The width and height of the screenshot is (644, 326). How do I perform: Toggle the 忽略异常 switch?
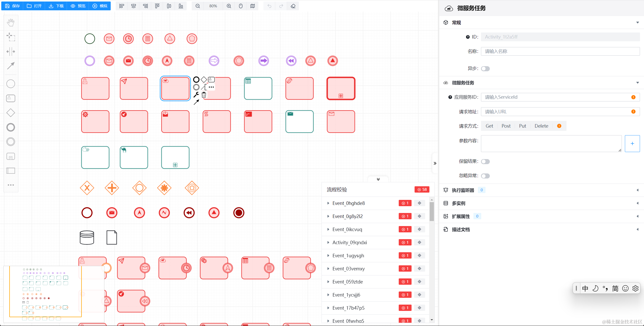pos(485,176)
